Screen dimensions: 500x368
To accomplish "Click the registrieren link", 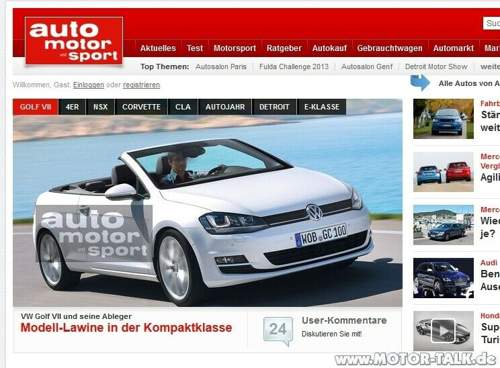I will click(x=141, y=85).
